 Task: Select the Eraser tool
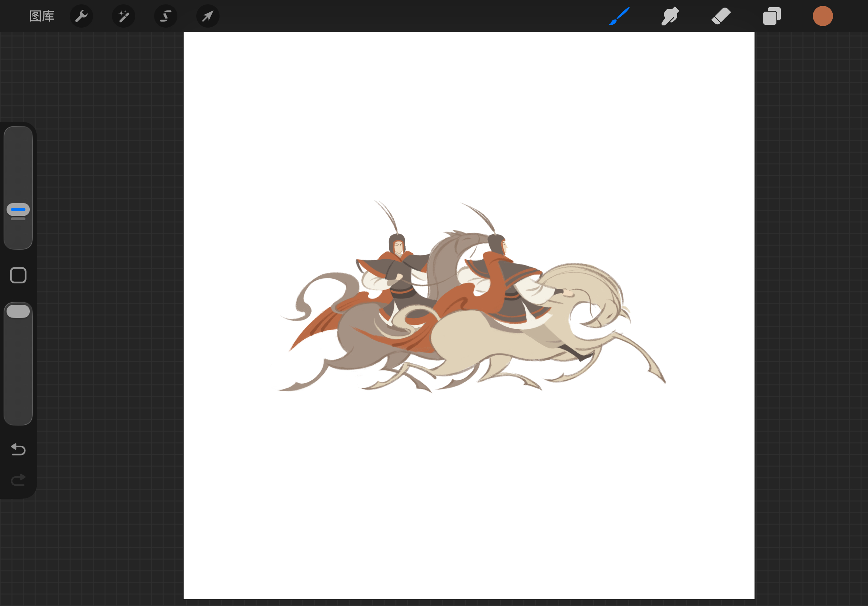point(721,16)
